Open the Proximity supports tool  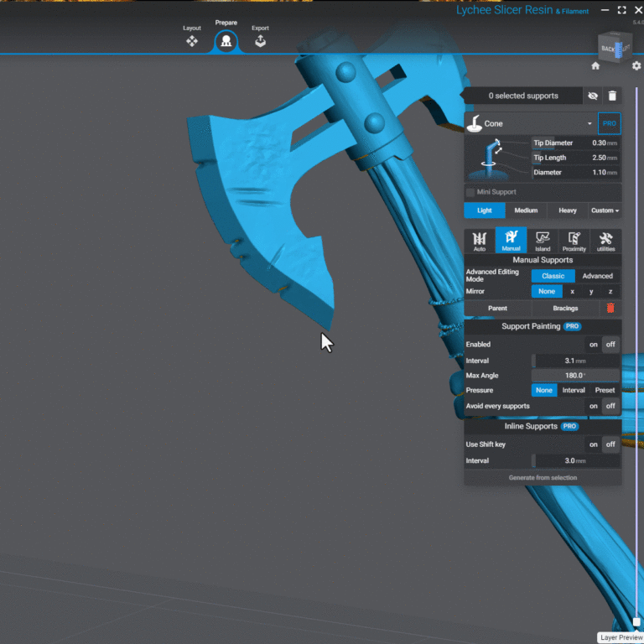pos(574,241)
